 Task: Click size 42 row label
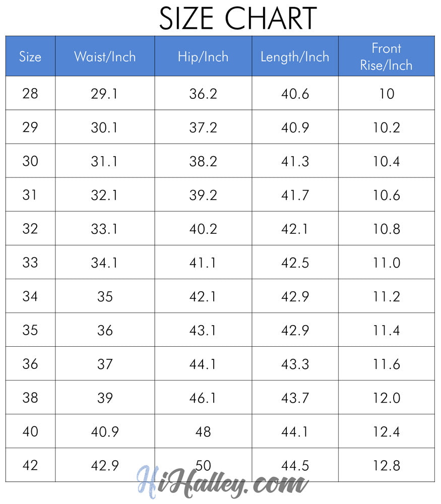pyautogui.click(x=30, y=465)
